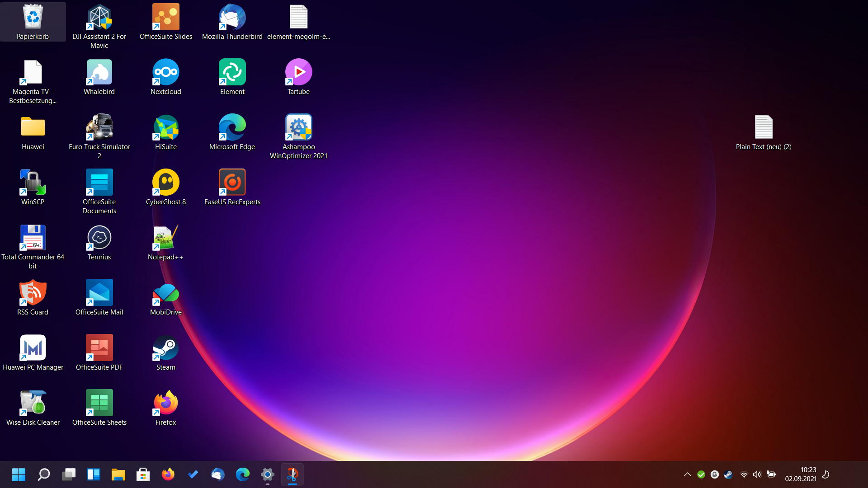Select Huawei PC Manager desktop icon

tap(33, 353)
